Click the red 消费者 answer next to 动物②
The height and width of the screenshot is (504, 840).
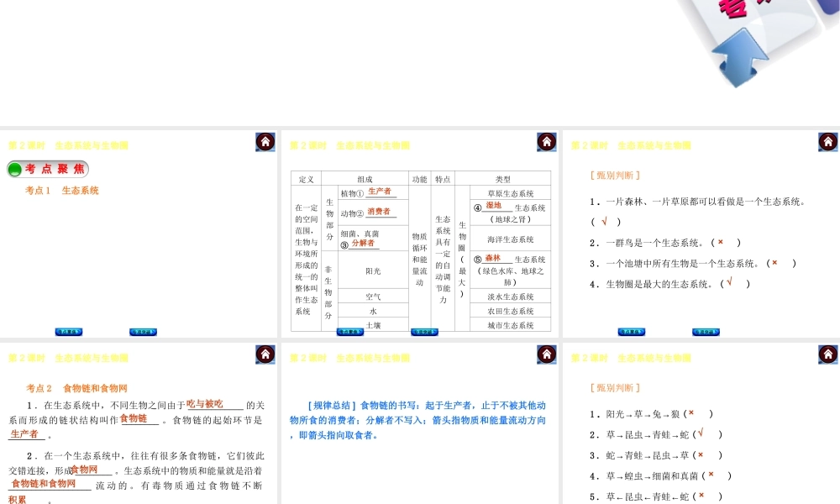tap(379, 212)
